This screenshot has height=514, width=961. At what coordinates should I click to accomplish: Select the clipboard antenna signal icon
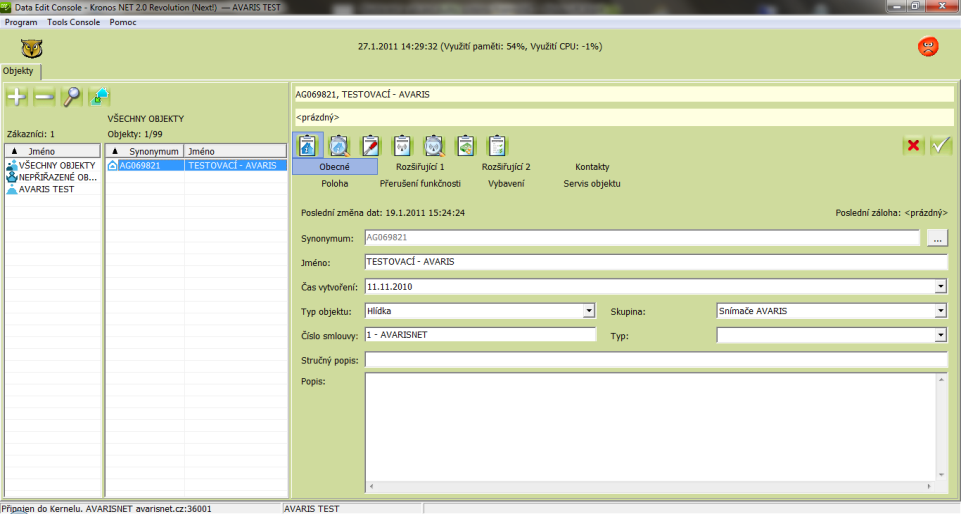pos(402,146)
